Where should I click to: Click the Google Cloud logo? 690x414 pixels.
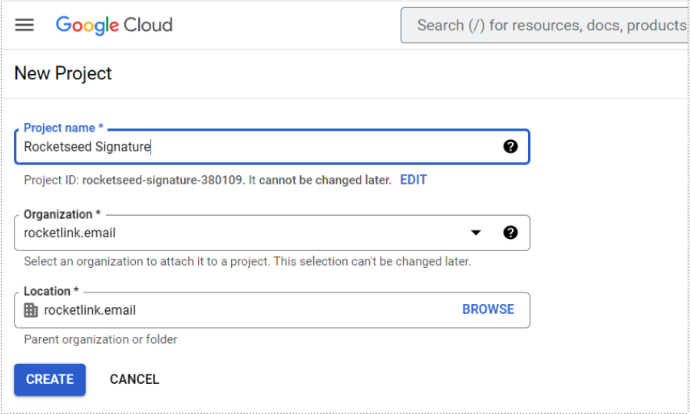114,25
